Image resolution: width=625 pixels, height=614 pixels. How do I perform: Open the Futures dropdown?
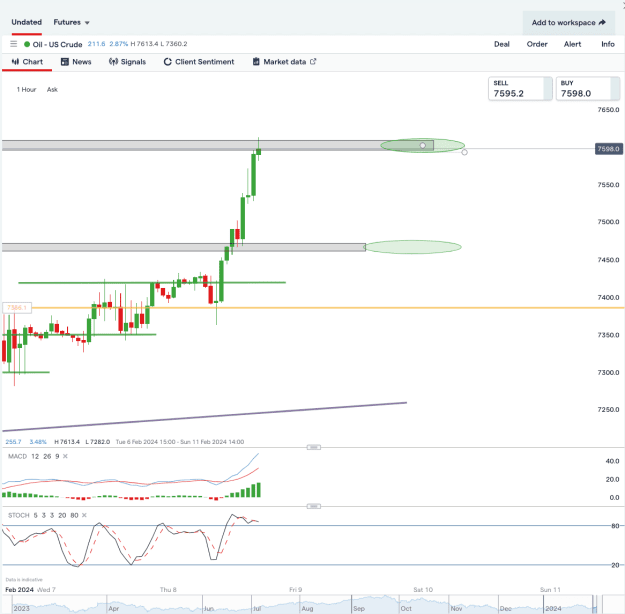pos(71,22)
